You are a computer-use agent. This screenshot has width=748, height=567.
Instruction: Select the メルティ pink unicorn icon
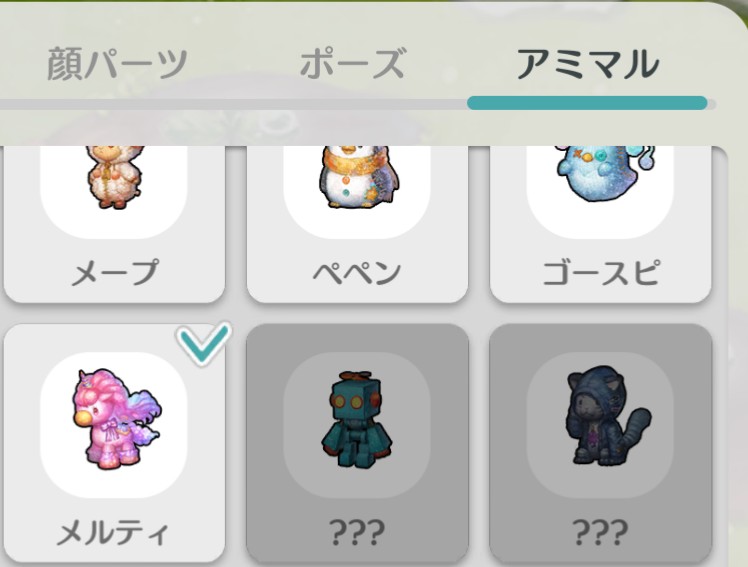coord(117,418)
